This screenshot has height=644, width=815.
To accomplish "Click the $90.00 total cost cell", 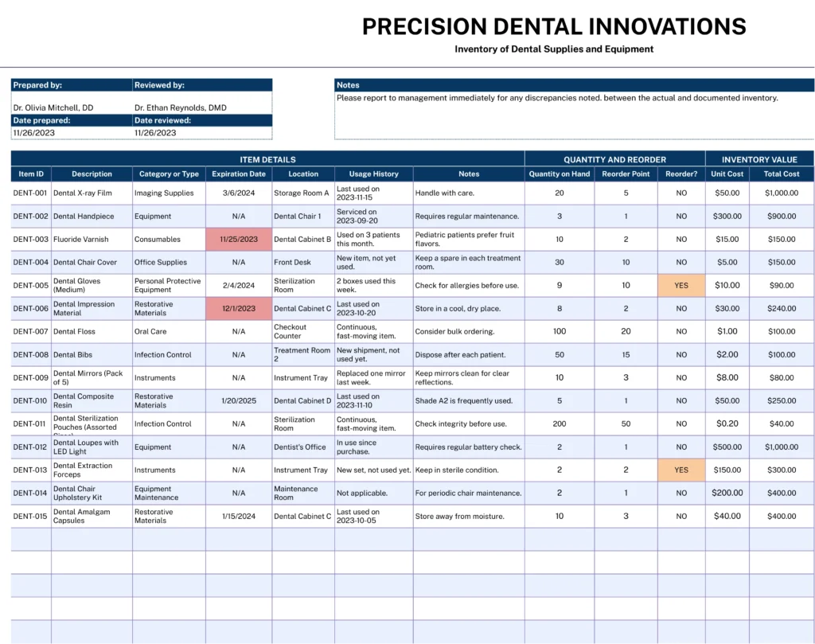I will pyautogui.click(x=782, y=285).
